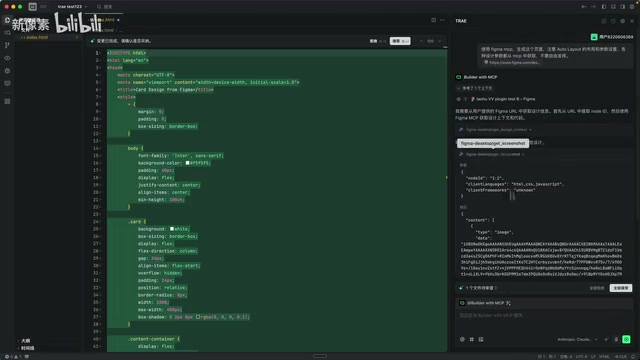640x360 pixels.
Task: Click Reject All in the review bar
Action: [x=597, y=288]
